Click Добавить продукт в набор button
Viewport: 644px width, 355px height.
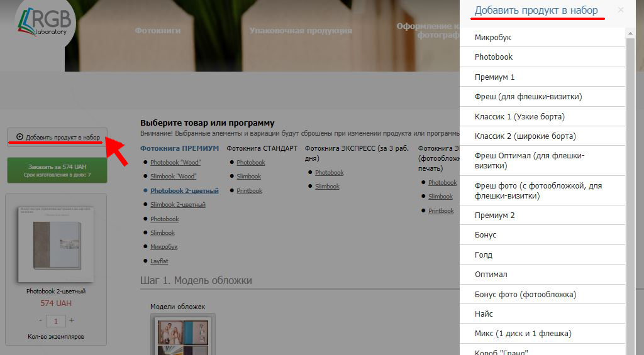point(57,137)
